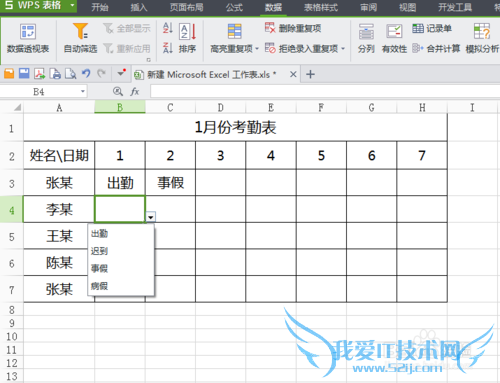Select the 李某 name cell
500x383 pixels.
click(x=59, y=209)
